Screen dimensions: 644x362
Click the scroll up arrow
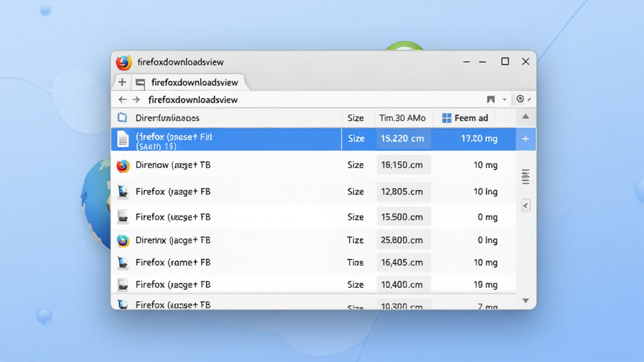[525, 116]
